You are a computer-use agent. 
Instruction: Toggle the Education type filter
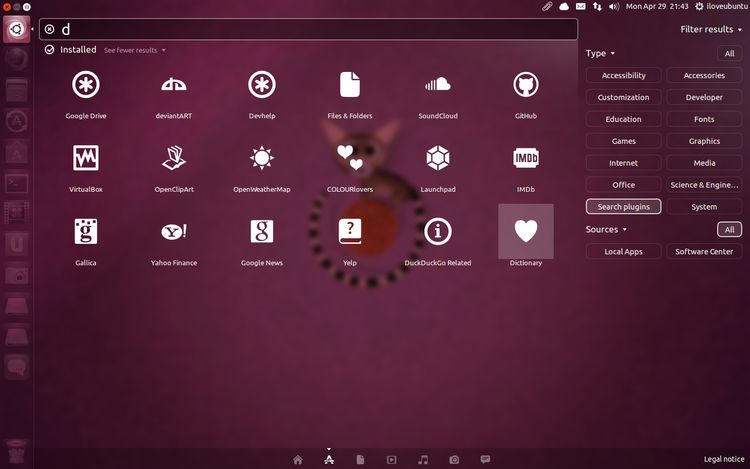coord(623,120)
